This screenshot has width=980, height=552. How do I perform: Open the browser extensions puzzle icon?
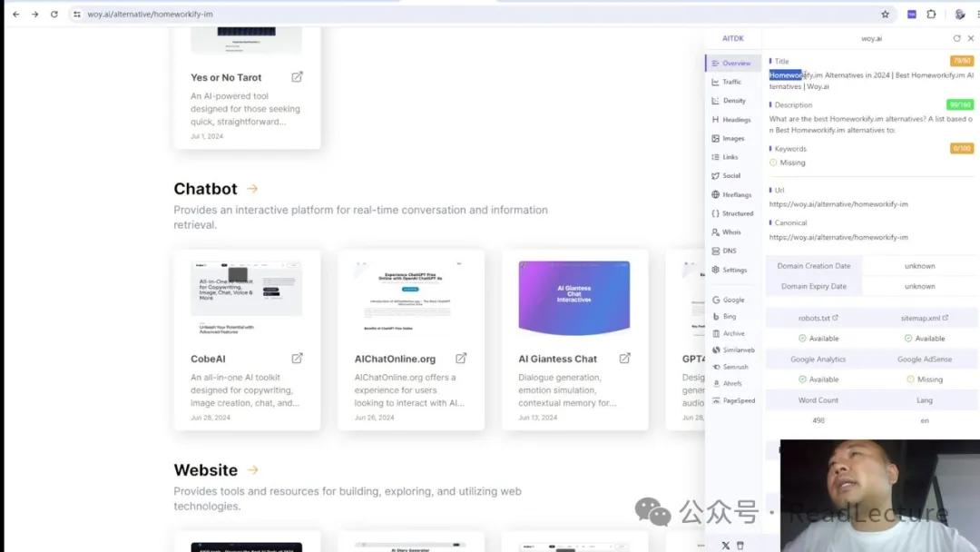tap(931, 15)
